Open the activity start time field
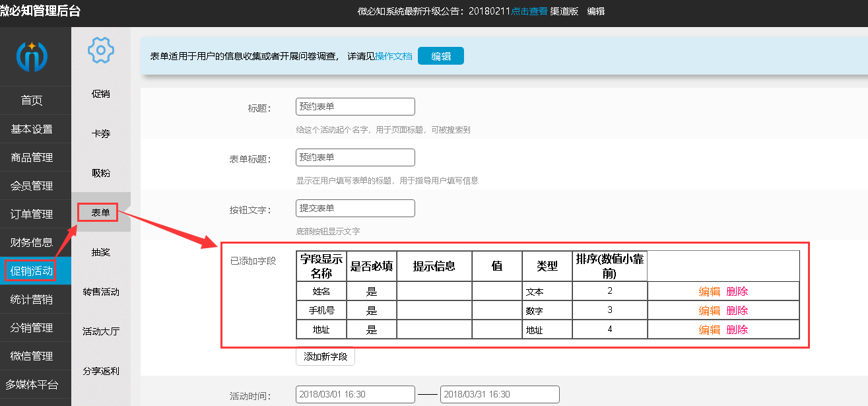Viewport: 868px width, 406px height. pos(355,394)
